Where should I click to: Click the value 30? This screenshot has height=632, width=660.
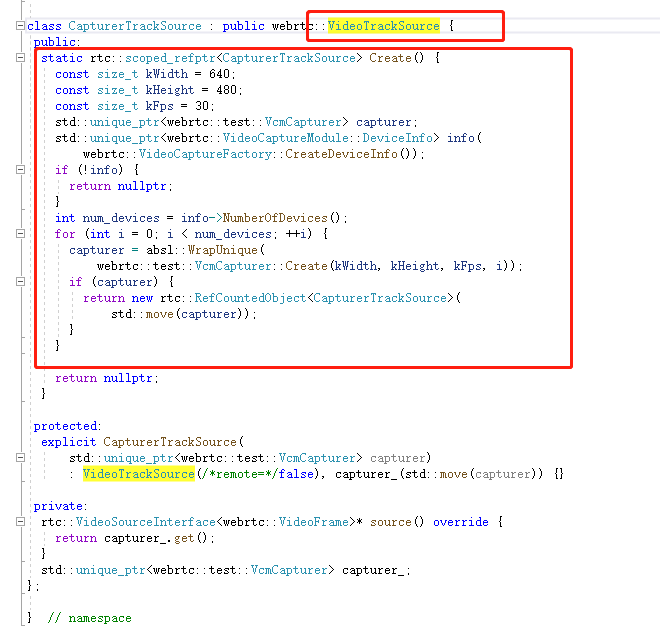click(x=202, y=106)
